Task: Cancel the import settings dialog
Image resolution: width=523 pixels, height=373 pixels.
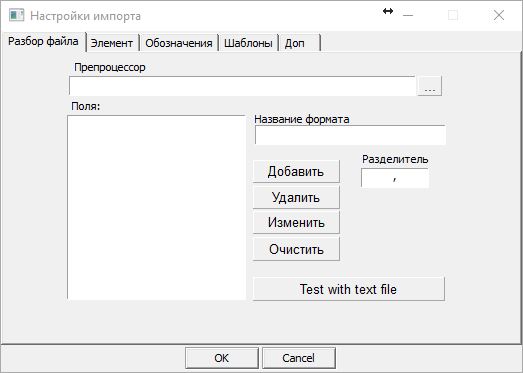Action: 299,358
